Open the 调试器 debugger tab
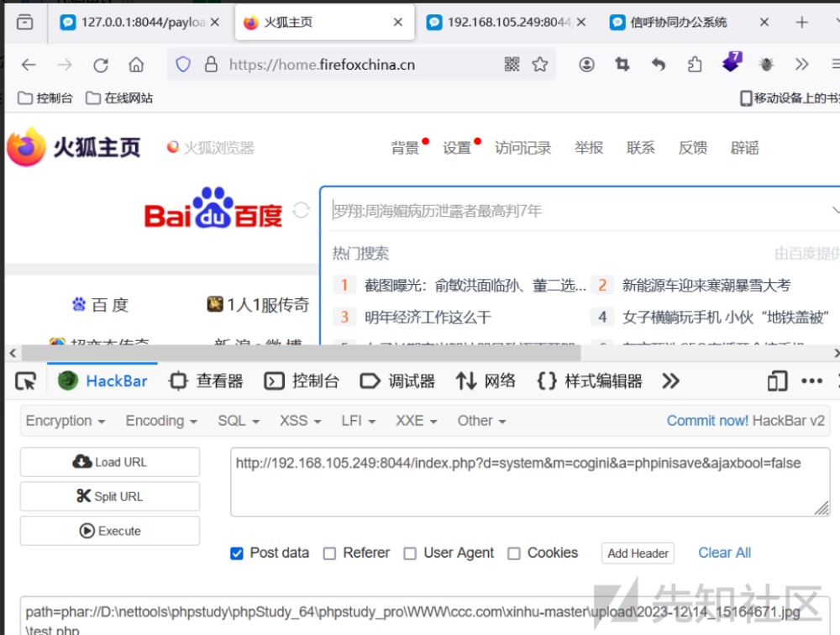Image resolution: width=840 pixels, height=635 pixels. (397, 381)
